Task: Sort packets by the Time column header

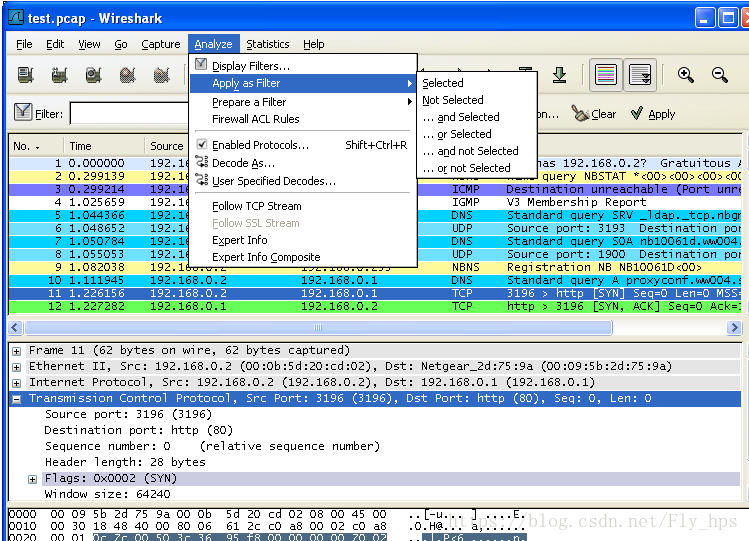Action: tap(104, 146)
